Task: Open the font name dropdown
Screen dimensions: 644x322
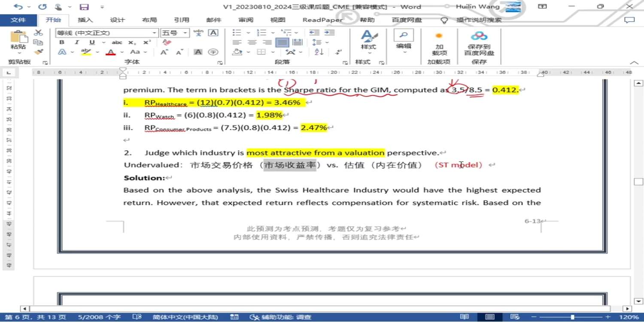Action: [x=154, y=33]
